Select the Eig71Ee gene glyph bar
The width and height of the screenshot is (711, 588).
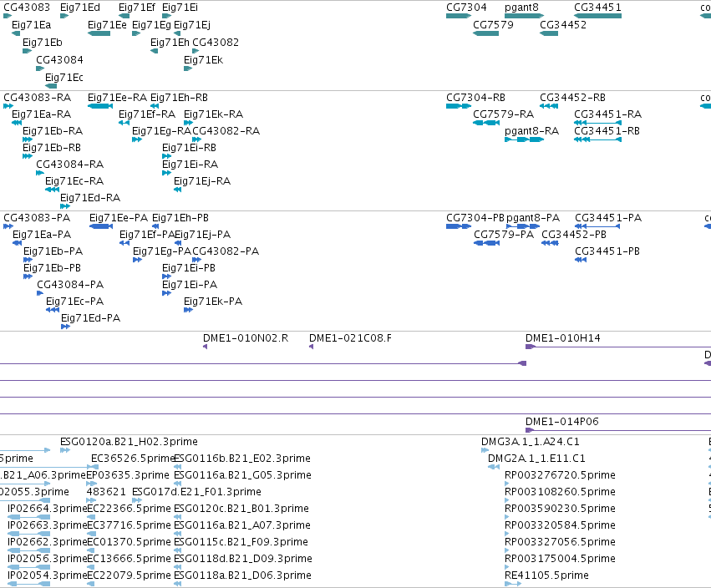[x=99, y=33]
